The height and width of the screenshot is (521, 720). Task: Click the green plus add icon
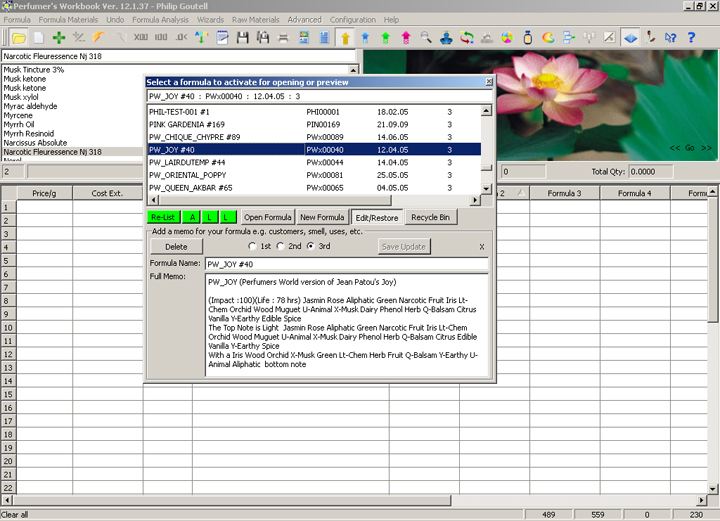click(x=59, y=38)
